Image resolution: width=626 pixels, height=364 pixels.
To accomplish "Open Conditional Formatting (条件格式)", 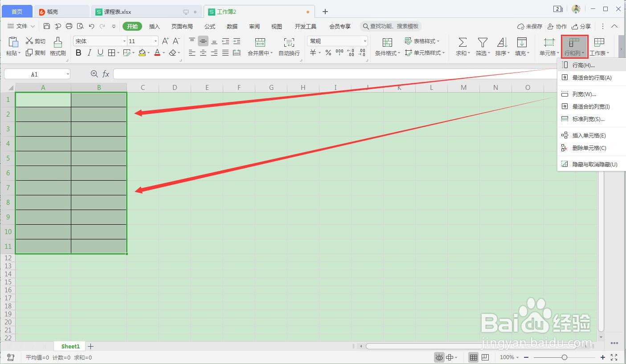I will 386,46.
